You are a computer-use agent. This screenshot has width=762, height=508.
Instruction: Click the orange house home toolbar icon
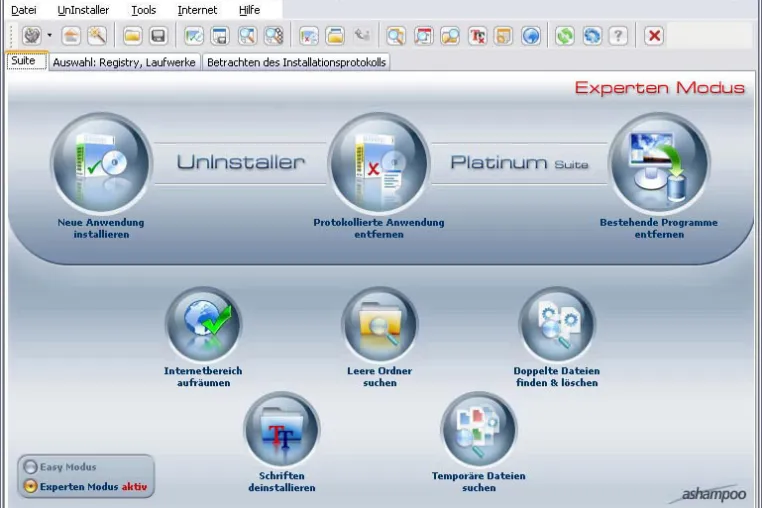click(x=71, y=35)
